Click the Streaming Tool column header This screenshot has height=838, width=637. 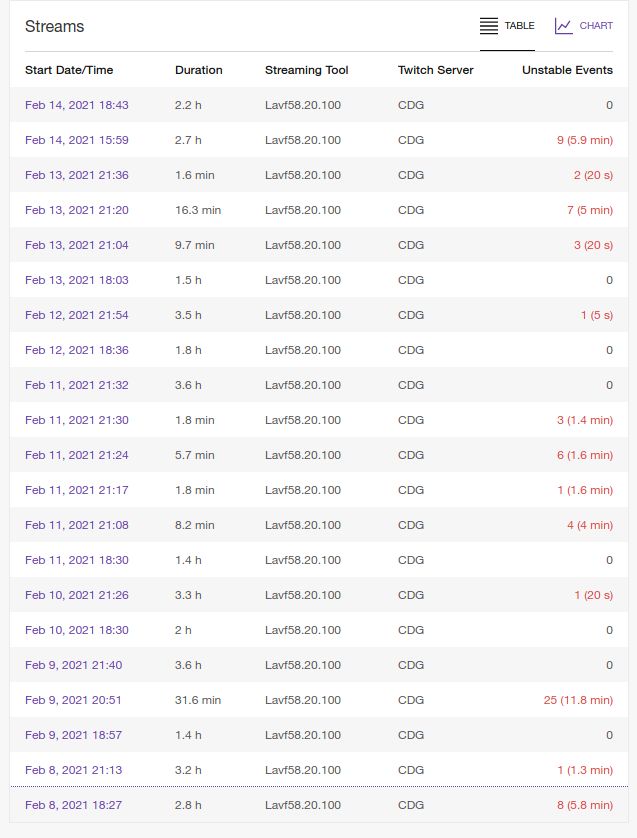coord(306,70)
